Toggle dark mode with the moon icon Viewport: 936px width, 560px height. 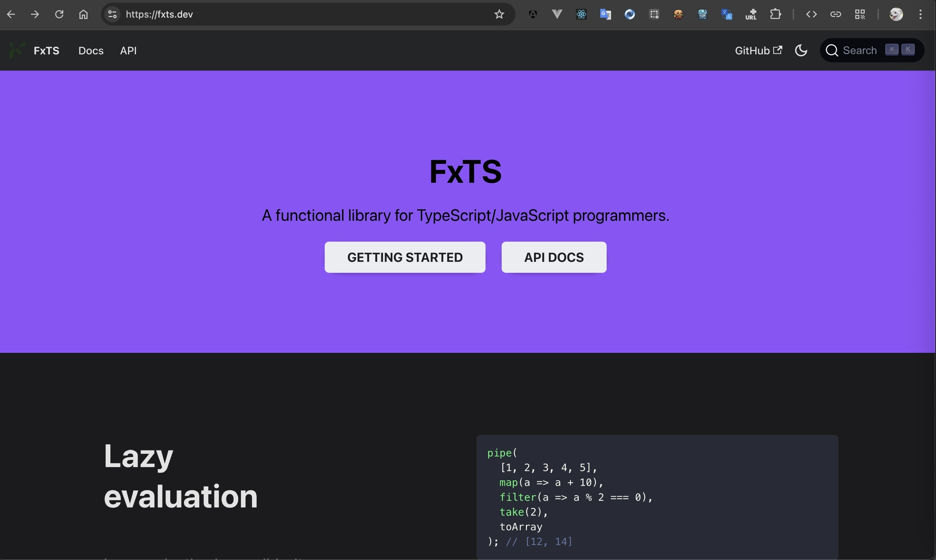(x=801, y=50)
